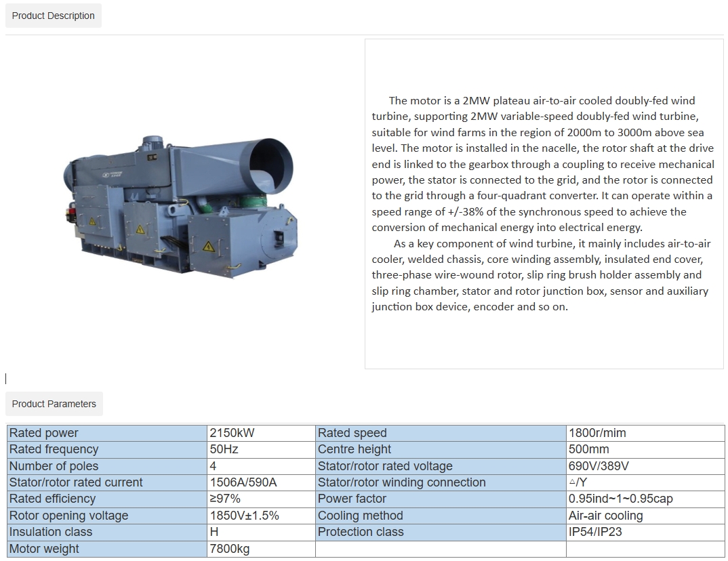
Task: Open the Product Description tab
Action: tap(54, 16)
